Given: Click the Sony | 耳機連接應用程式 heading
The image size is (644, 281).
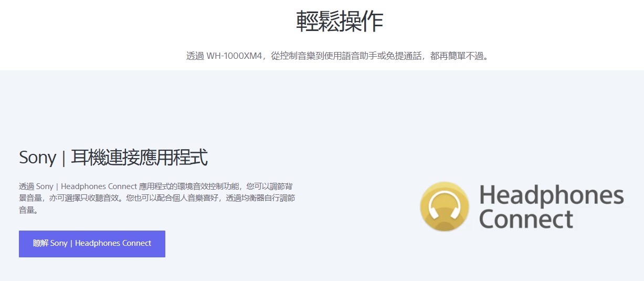Looking at the screenshot, I should click(x=113, y=158).
